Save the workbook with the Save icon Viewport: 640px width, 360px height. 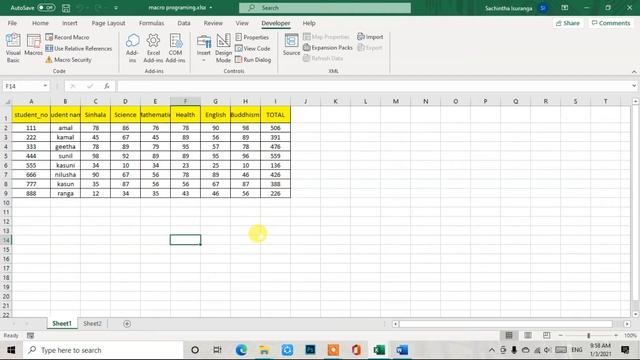pyautogui.click(x=66, y=8)
